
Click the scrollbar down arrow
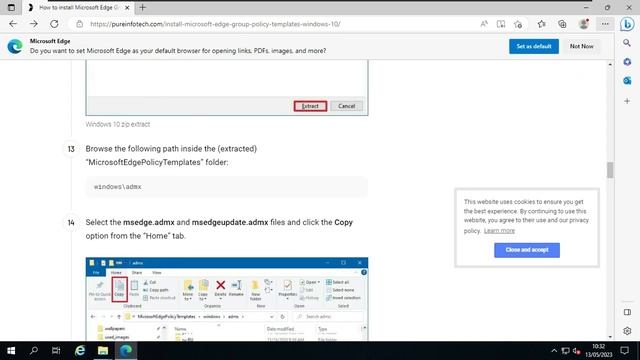610,337
